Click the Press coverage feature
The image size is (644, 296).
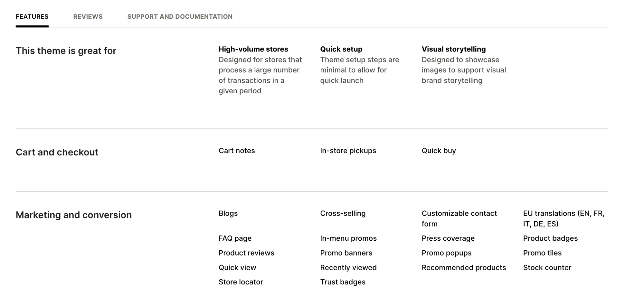point(448,238)
